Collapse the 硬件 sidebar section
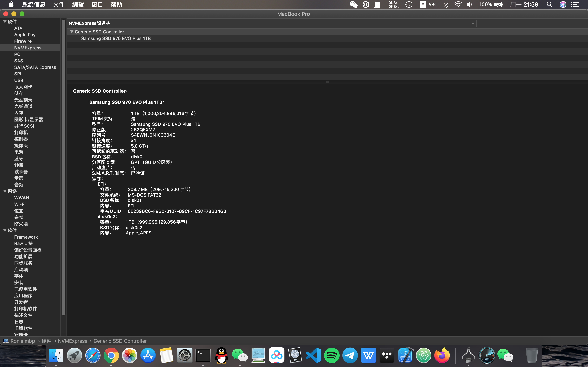The height and width of the screenshot is (367, 588). [x=5, y=22]
